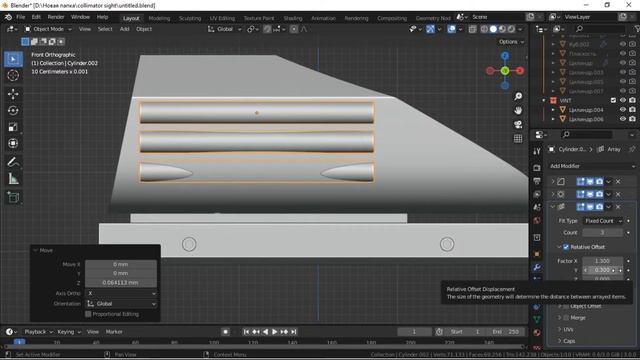This screenshot has width=640, height=360.
Task: Toggle X-ray view
Action: (x=472, y=29)
